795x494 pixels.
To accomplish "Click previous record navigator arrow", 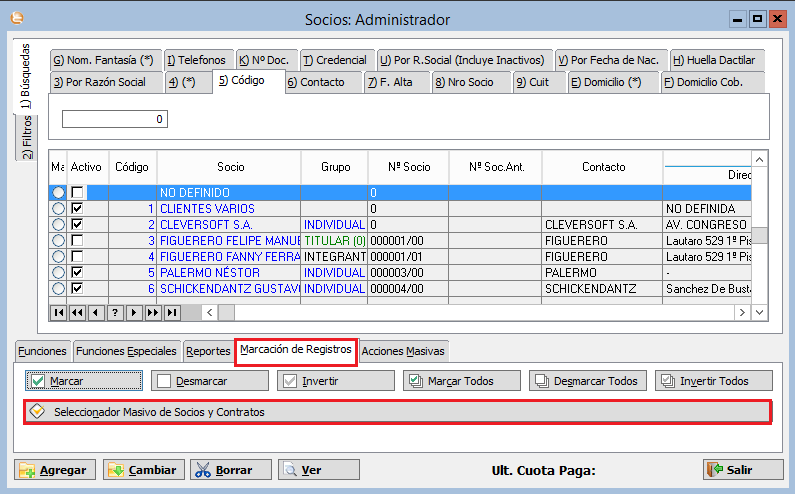I will (96, 313).
